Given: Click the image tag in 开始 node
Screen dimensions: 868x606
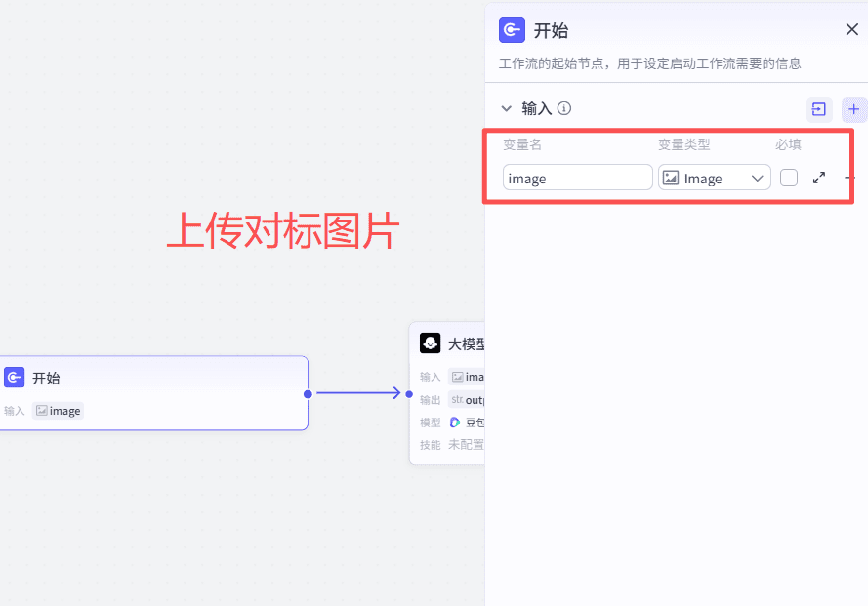Looking at the screenshot, I should pos(59,411).
